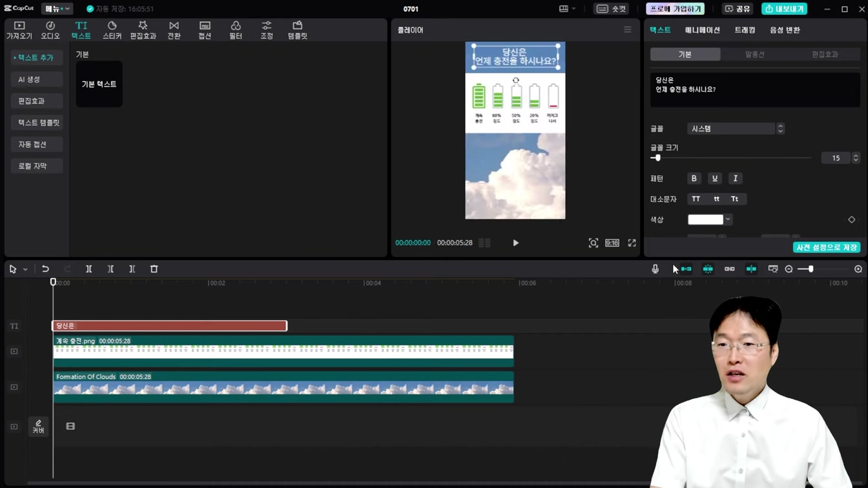Select AI 생성 in left sidebar
Viewport: 868px width, 488px height.
(x=36, y=79)
